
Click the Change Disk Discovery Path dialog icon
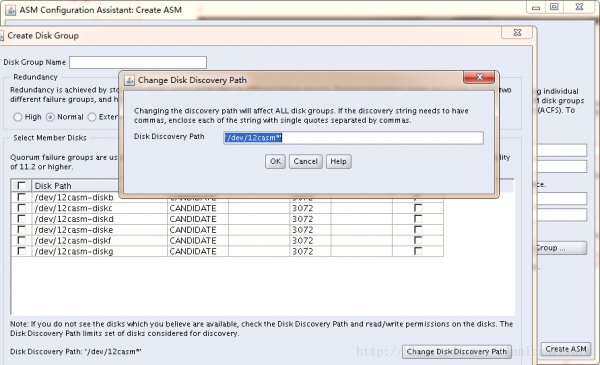click(x=130, y=80)
